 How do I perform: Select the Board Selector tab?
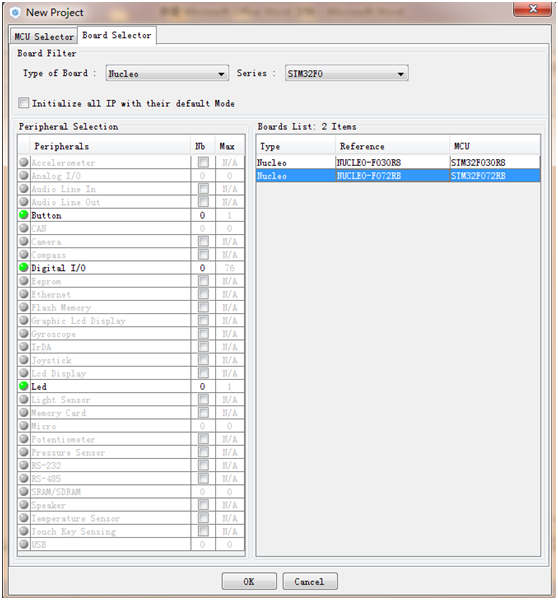pos(117,35)
